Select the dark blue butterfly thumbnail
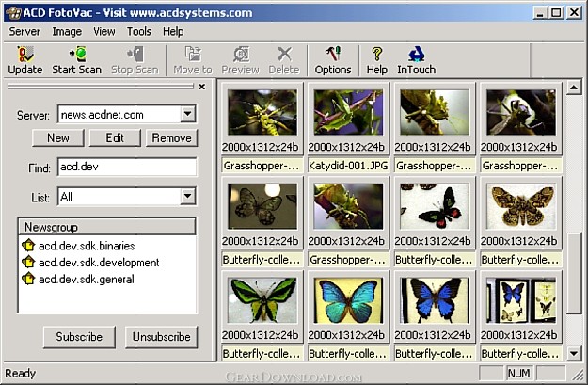Screen dimensions: 588x385 [435, 300]
